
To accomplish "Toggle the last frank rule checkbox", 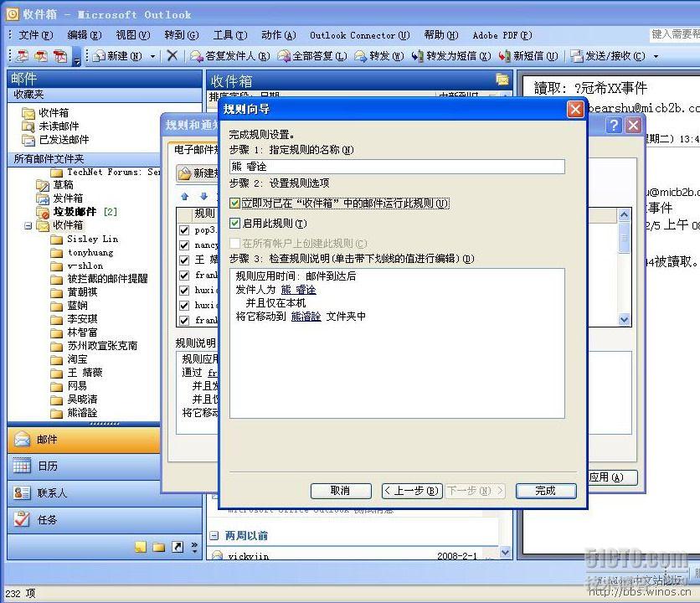I will point(183,320).
